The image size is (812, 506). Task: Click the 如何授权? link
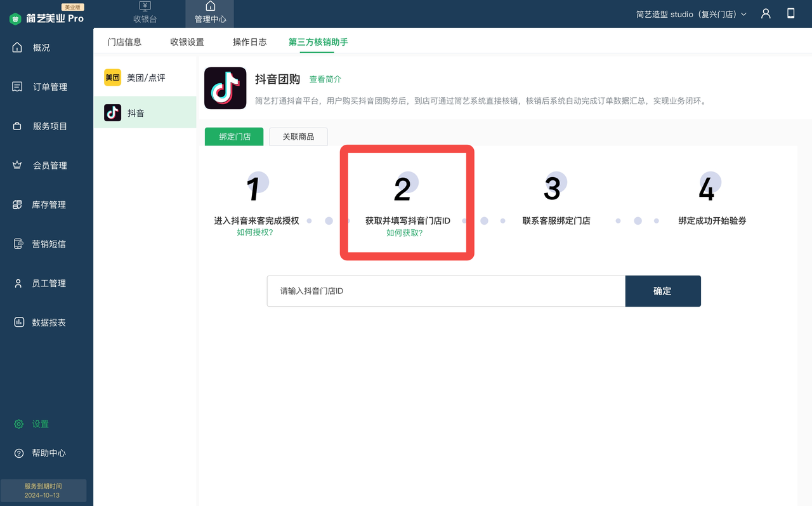pyautogui.click(x=254, y=232)
